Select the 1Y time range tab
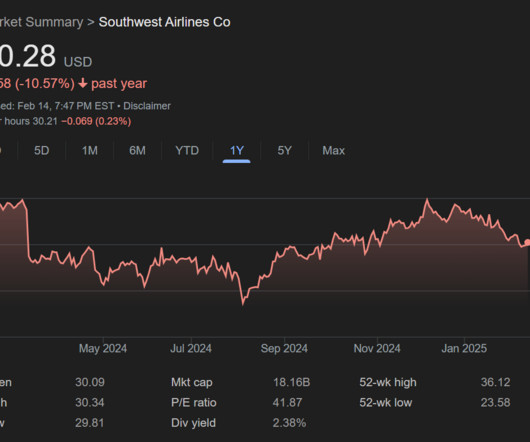The width and height of the screenshot is (530, 442). coord(237,150)
